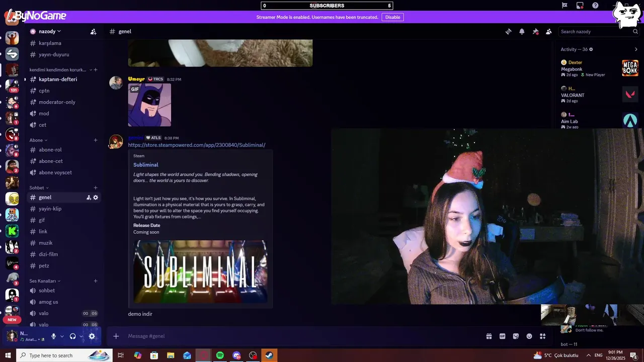Open the GIF picker

[502, 336]
